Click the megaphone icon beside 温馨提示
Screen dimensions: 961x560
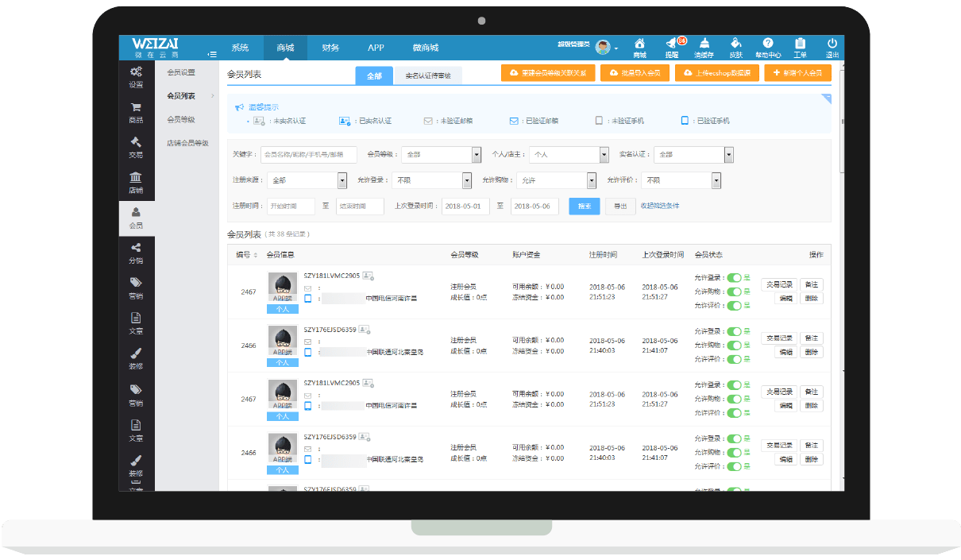(x=239, y=107)
